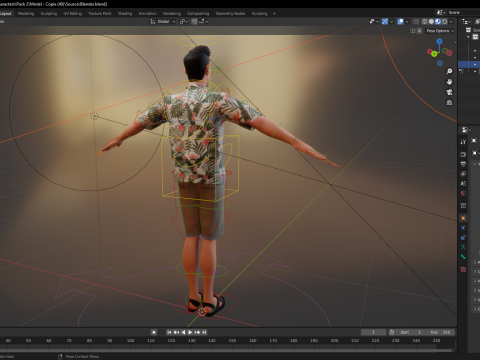This screenshot has height=360, width=480.
Task: Open World properties tab icon
Action: coord(463,193)
